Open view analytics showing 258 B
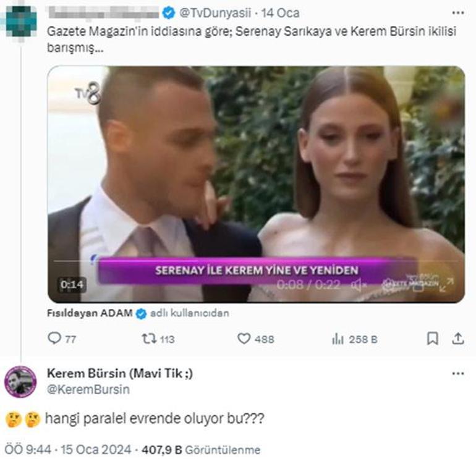This screenshot has height=459, width=476. [x=338, y=339]
